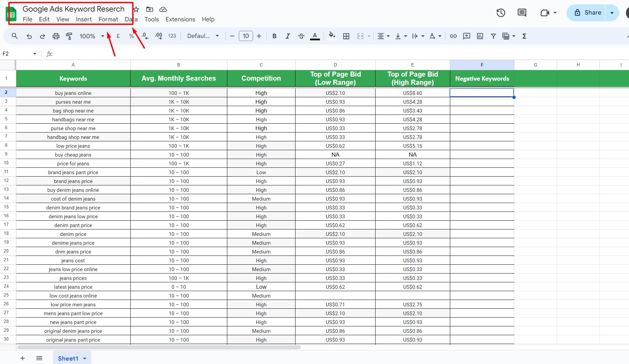Open the font family dropdown

tap(203, 36)
